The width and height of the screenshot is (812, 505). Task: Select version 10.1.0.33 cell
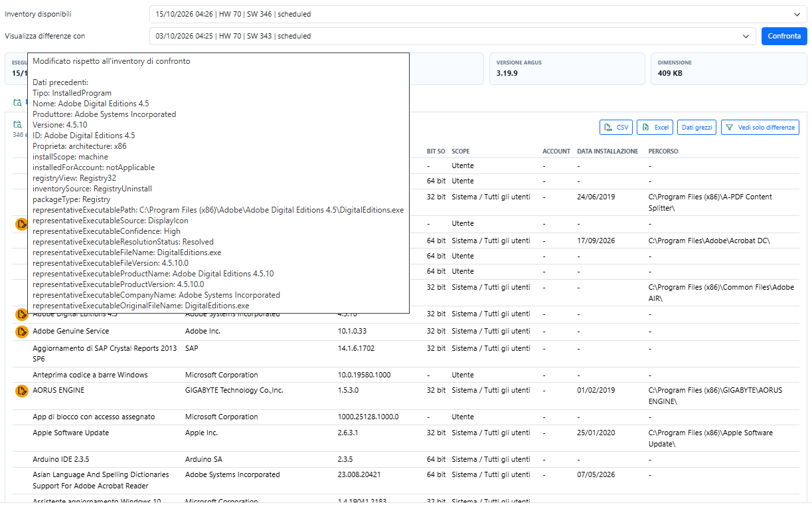(352, 331)
